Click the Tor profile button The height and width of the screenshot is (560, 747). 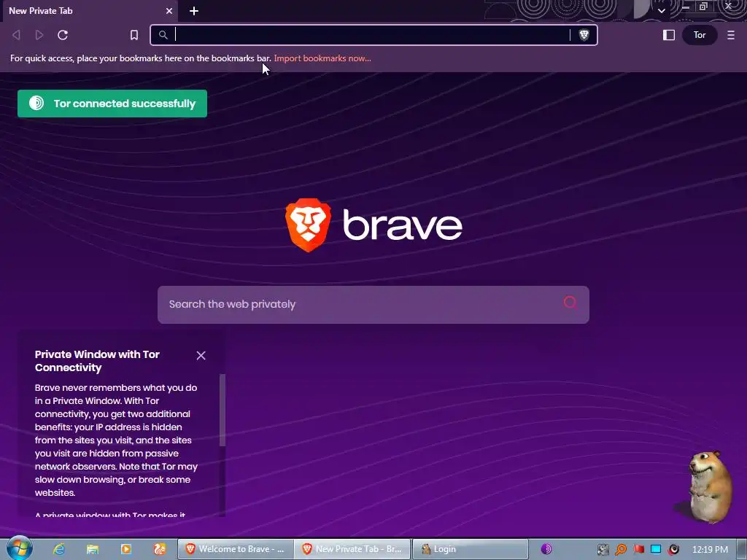700,35
